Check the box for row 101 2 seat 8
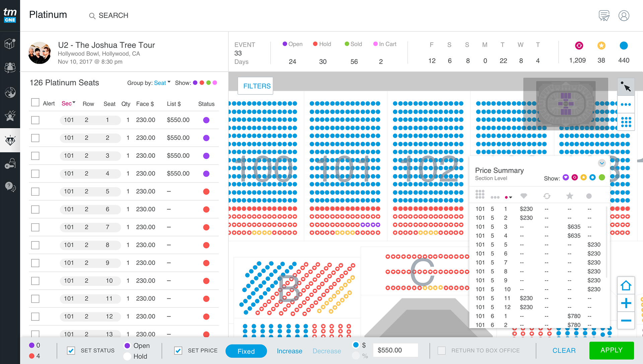The width and height of the screenshot is (643, 364). tap(35, 245)
